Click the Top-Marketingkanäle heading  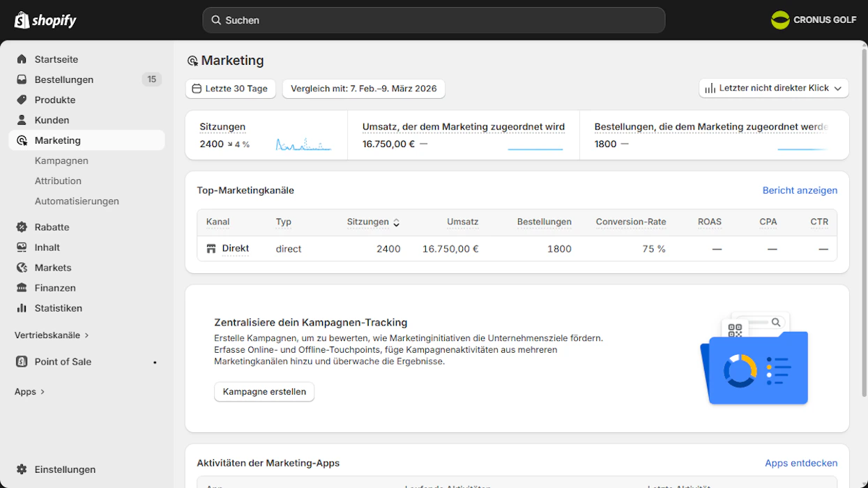pyautogui.click(x=245, y=190)
